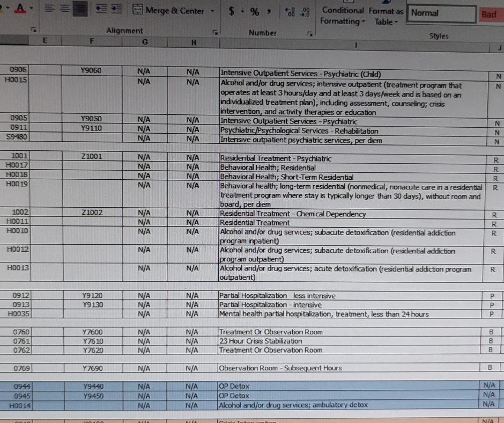
Task: Open the Number dialog launcher
Action: point(310,33)
